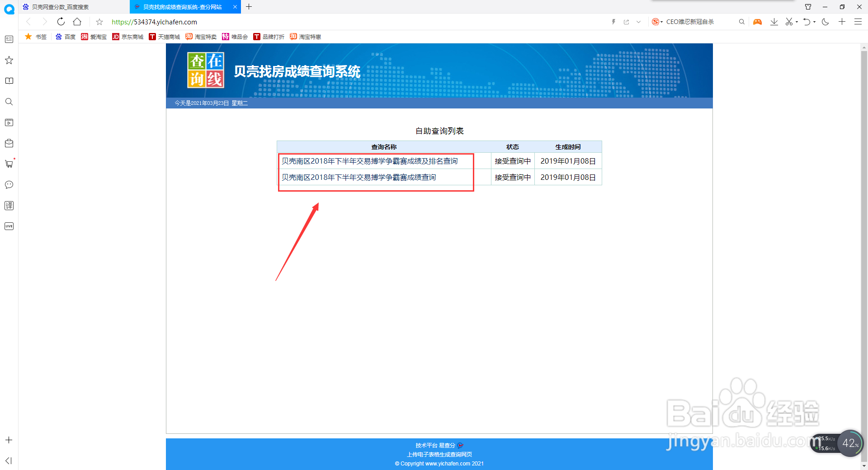Open the 淘宝特惠 bookmark
The height and width of the screenshot is (470, 868).
click(306, 37)
